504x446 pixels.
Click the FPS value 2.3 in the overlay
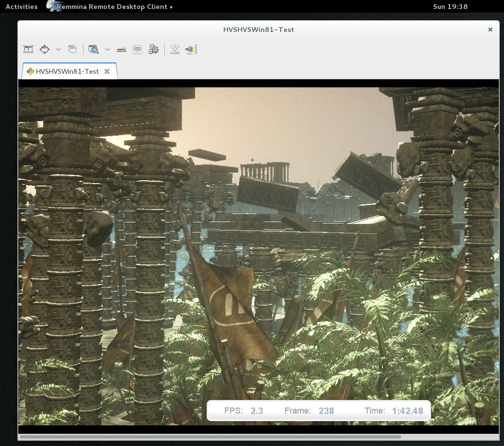[x=257, y=411]
